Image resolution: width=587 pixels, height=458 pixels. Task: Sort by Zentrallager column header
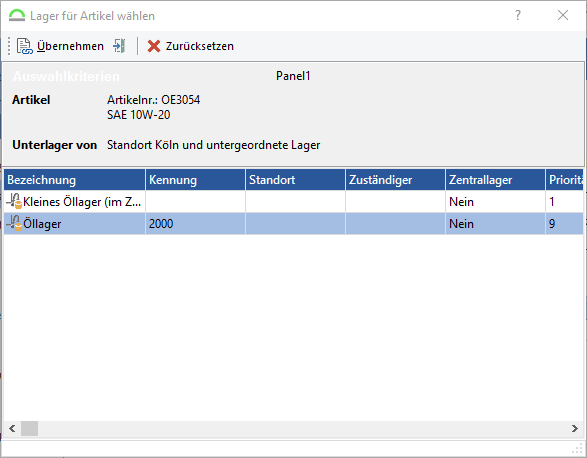click(x=495, y=180)
